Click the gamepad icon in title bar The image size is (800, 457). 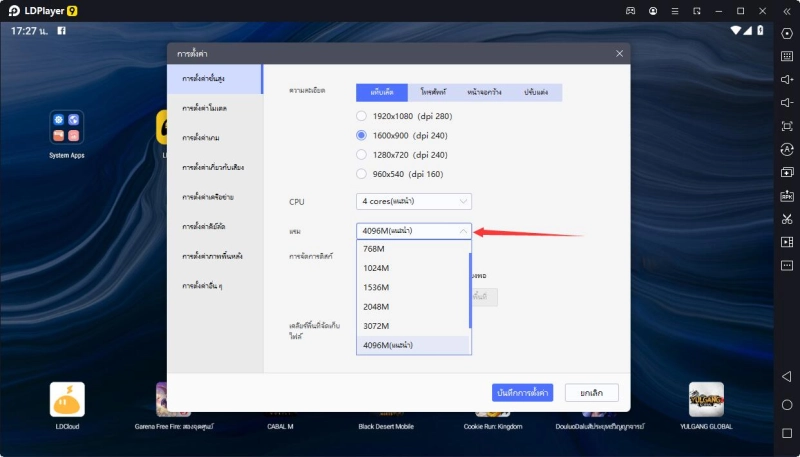tap(631, 11)
